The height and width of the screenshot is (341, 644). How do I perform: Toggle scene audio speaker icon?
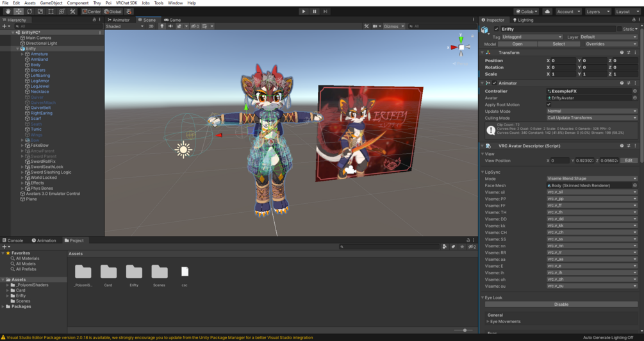coord(170,26)
